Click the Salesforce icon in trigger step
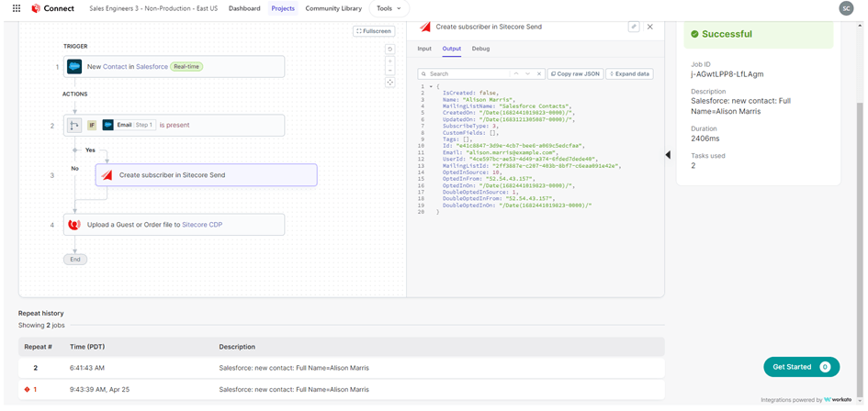Viewport: 868px width, 411px height. pyautogui.click(x=74, y=66)
